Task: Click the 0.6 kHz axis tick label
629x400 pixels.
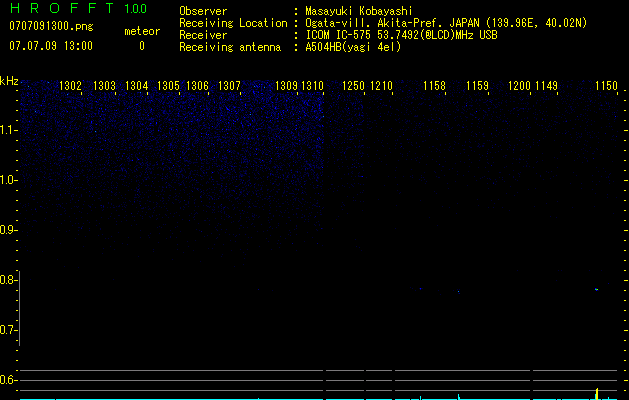Action: [x=8, y=380]
